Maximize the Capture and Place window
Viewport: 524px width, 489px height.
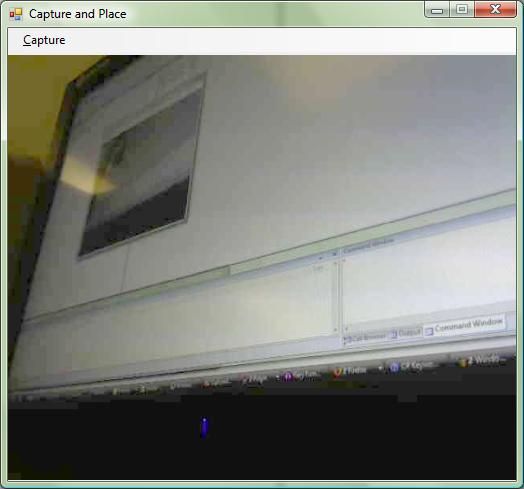point(462,9)
